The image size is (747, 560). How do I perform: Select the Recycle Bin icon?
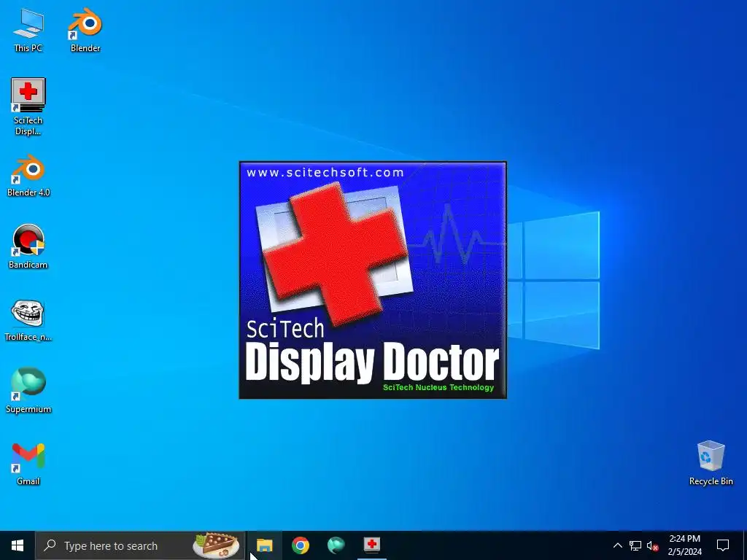pos(711,463)
